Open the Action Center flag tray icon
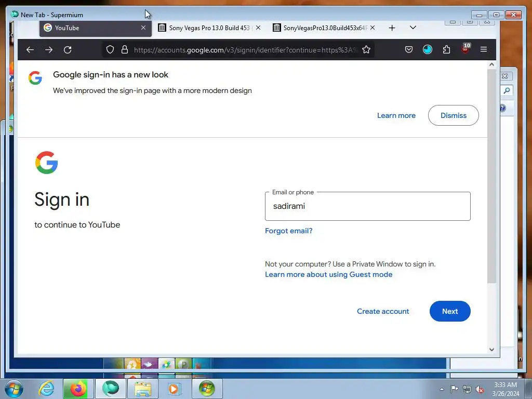This screenshot has width=532, height=399. [454, 389]
